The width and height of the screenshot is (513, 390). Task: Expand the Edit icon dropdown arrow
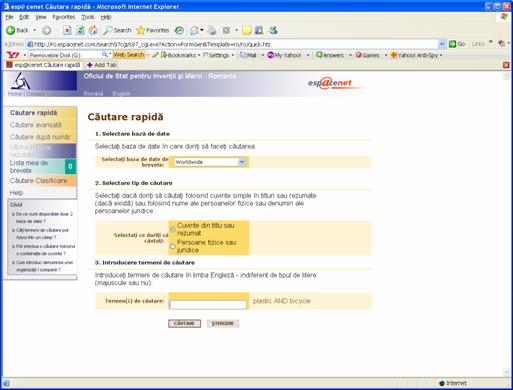coord(236,30)
